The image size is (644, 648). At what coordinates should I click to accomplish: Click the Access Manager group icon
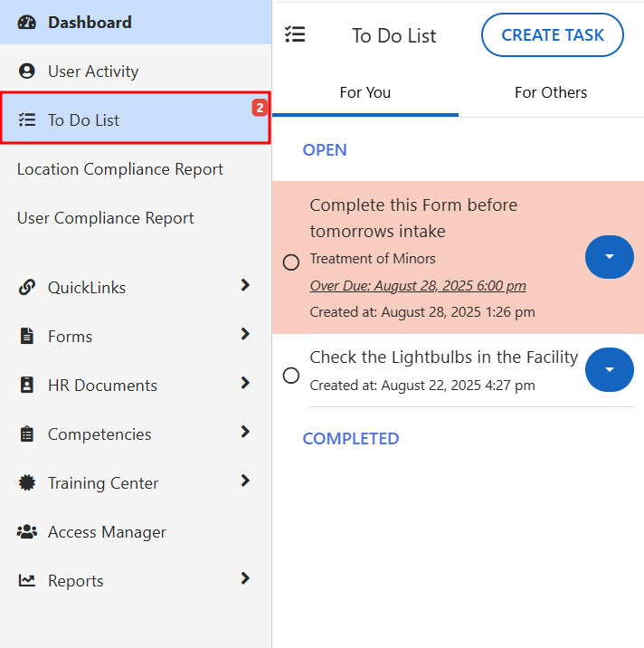27,532
